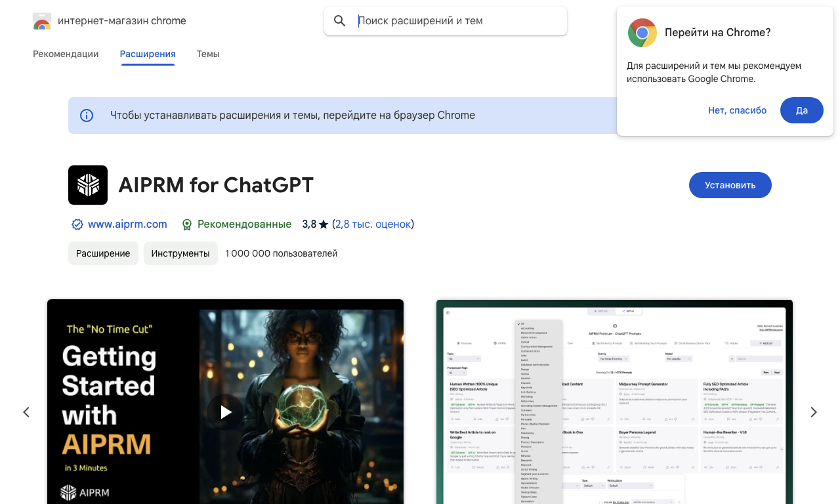Go to the previous screenshot with the left arrow
840x504 pixels.
tap(26, 412)
